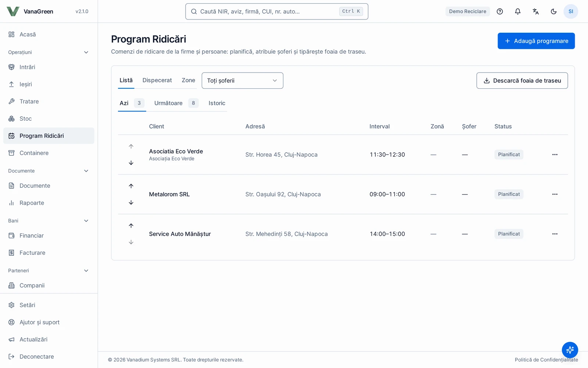Open the Containere page

tap(49, 153)
